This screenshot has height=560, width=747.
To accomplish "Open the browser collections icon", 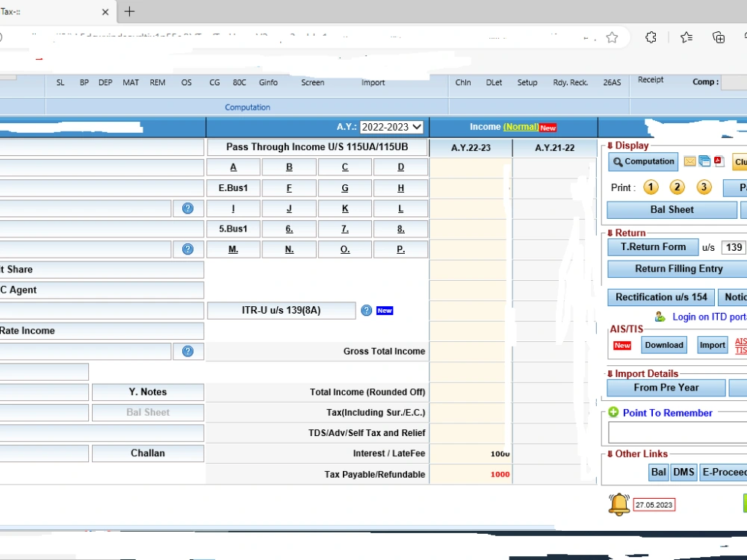I will tap(719, 37).
